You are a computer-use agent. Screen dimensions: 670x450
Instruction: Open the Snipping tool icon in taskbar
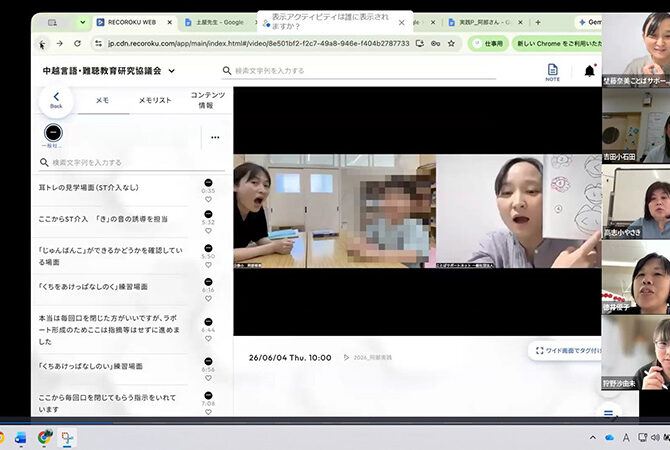click(68, 438)
